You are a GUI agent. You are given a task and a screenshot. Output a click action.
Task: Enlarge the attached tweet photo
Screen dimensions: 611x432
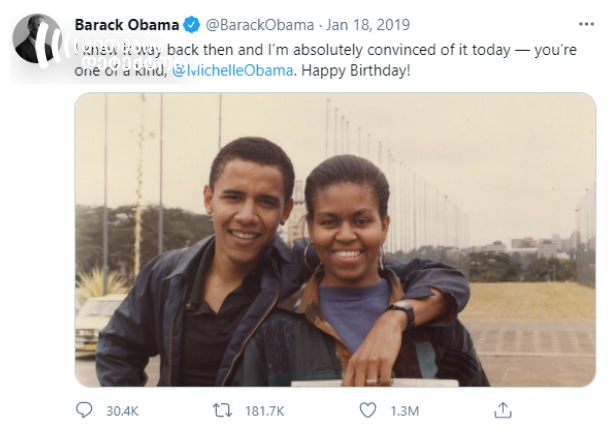coord(335,240)
